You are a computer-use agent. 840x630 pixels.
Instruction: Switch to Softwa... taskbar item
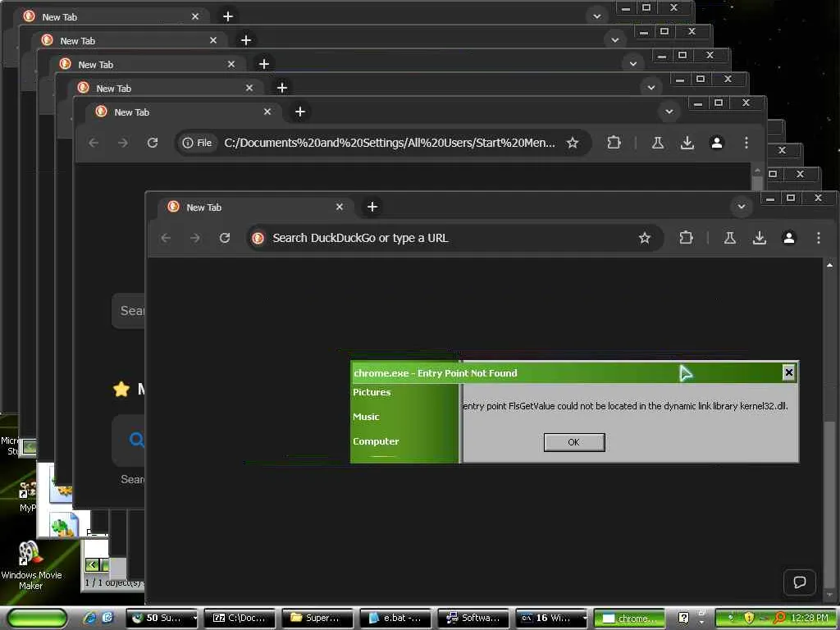pos(473,619)
